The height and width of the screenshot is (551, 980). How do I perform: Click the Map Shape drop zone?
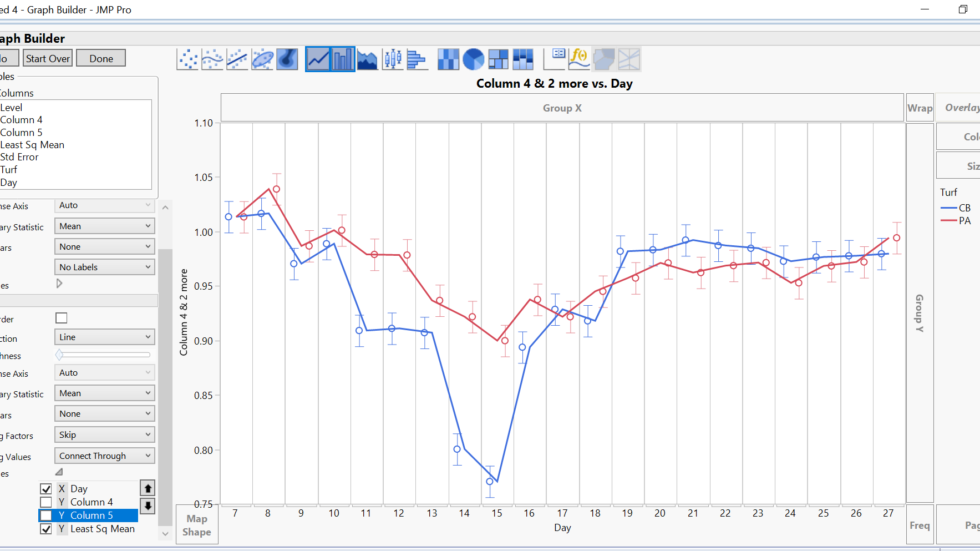pyautogui.click(x=197, y=525)
